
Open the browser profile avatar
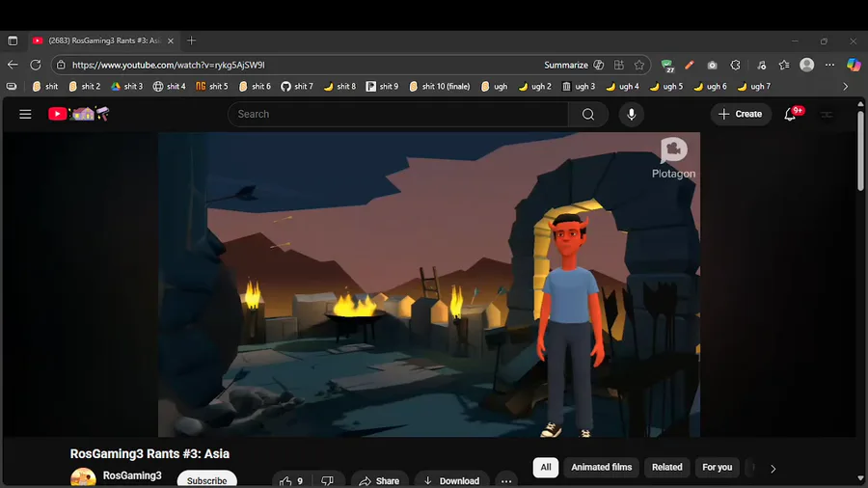[x=807, y=65]
